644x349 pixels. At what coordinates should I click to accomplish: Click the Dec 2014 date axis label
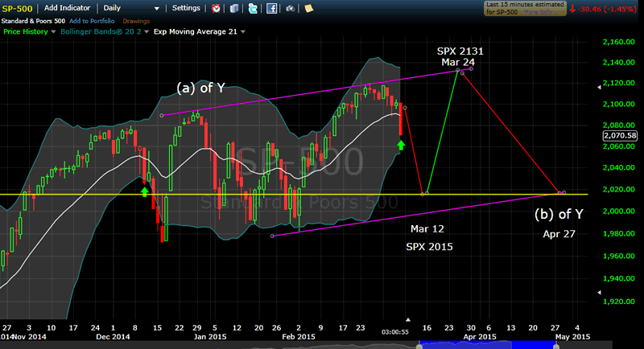113,337
